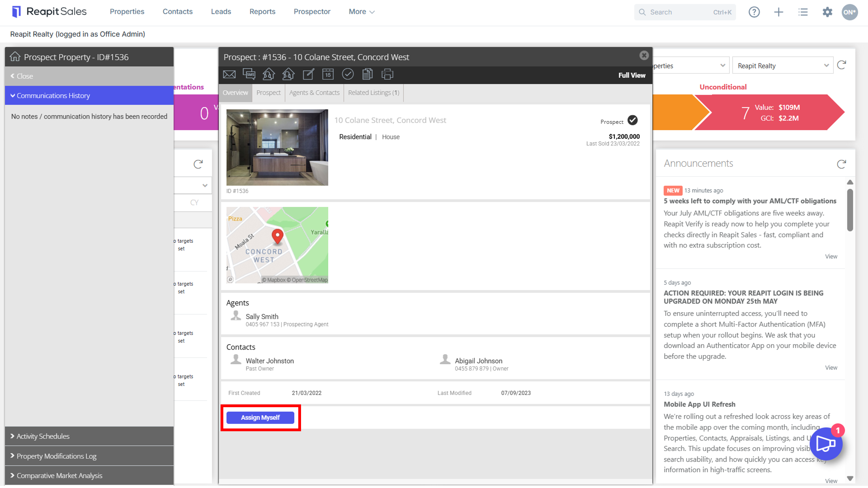Open the Agents & Contacts tab
Image resolution: width=868 pixels, height=488 pixels.
[x=314, y=93]
